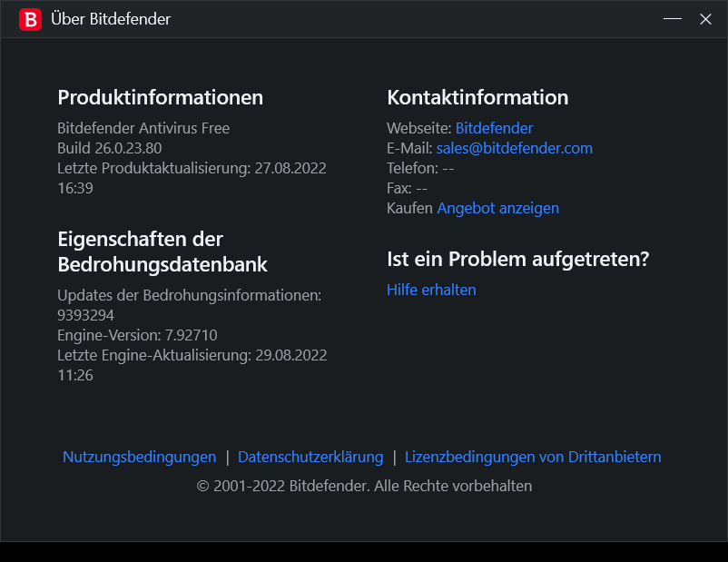Click Letzte Produktaktualisierung: 27.08.2022 text
This screenshot has height=562, width=728.
point(192,168)
